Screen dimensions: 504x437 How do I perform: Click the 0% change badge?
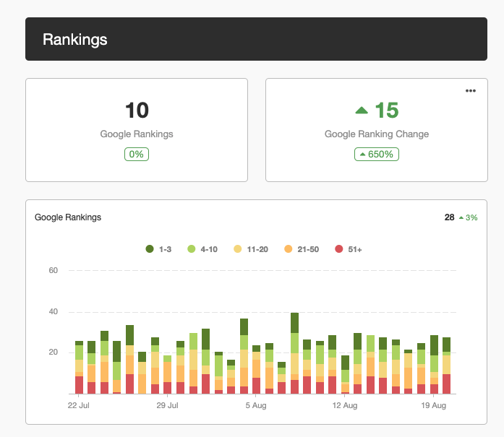(x=136, y=154)
